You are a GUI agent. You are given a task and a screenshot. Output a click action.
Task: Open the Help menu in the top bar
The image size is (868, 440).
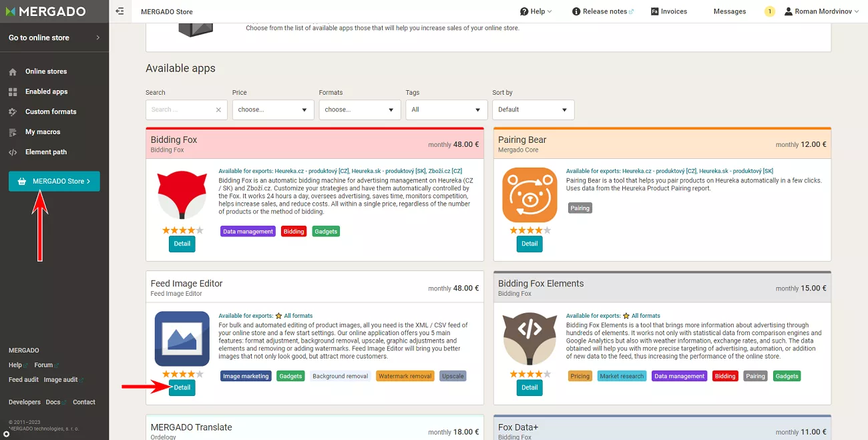[536, 11]
